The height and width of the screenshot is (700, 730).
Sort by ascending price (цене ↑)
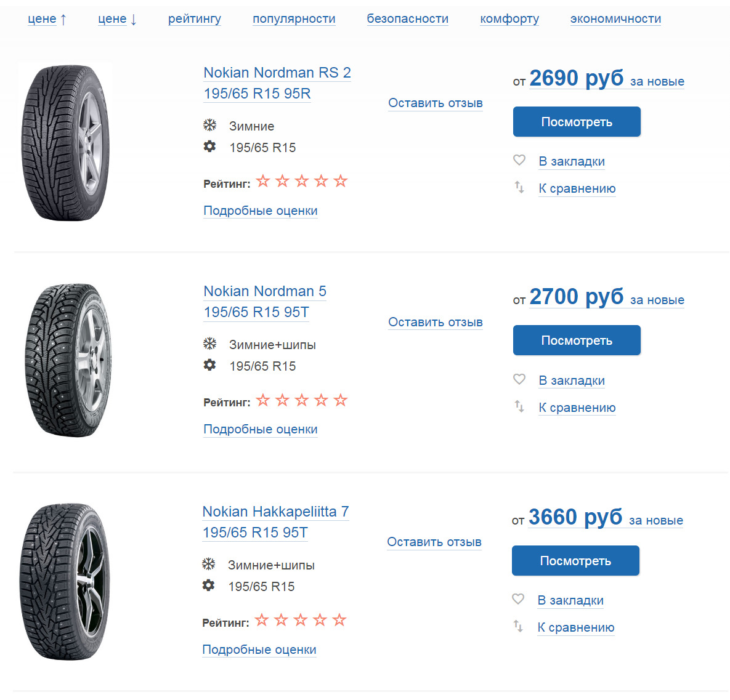(x=47, y=19)
